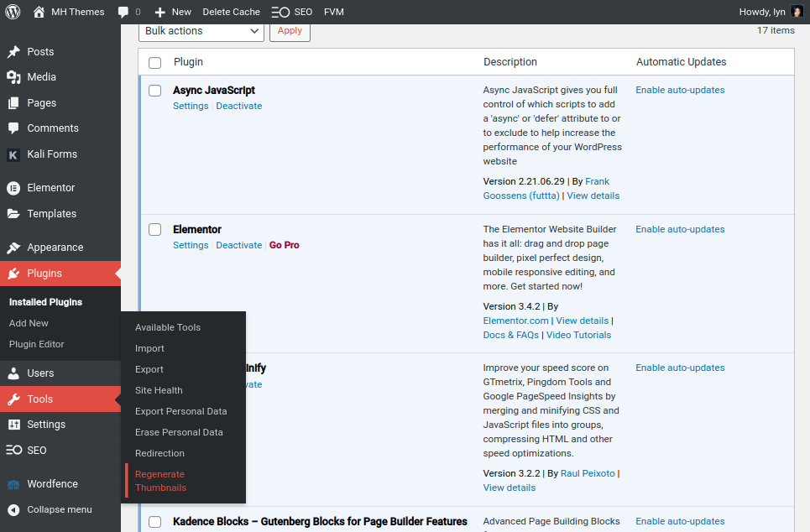Enable auto-updates for Async JavaScript

680,90
